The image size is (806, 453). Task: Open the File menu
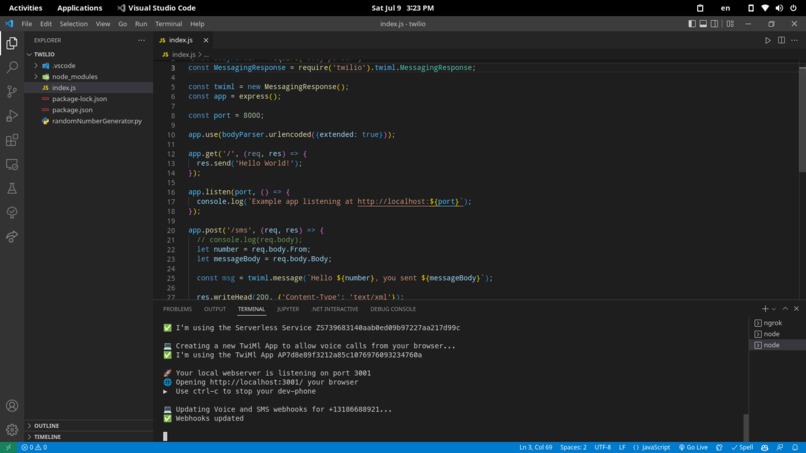point(27,24)
